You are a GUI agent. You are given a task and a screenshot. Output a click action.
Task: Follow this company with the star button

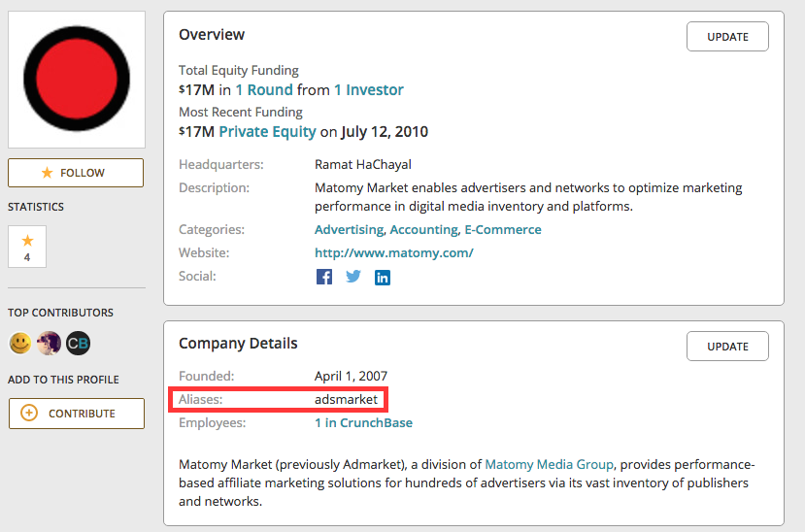click(x=76, y=173)
